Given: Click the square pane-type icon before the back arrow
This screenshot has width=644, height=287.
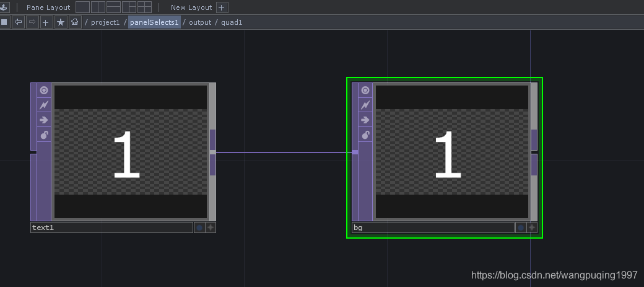Looking at the screenshot, I should pyautogui.click(x=4, y=22).
